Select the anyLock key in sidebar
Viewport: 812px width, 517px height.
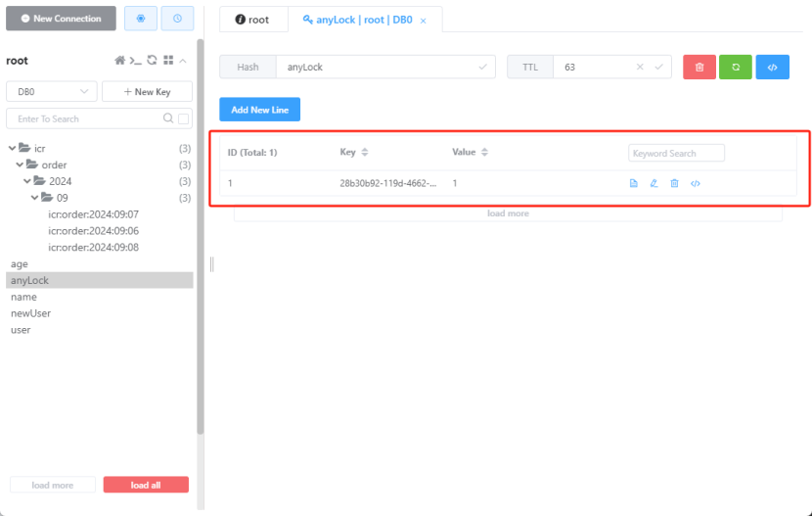(x=100, y=281)
